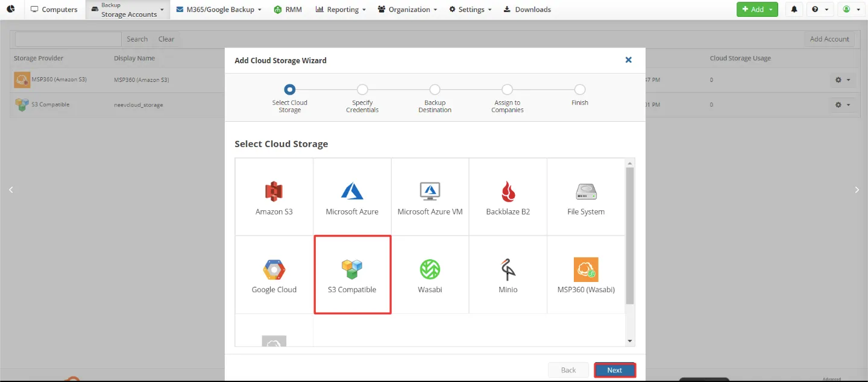868x382 pixels.
Task: Click the storage list scroll-up arrow
Action: tap(630, 163)
